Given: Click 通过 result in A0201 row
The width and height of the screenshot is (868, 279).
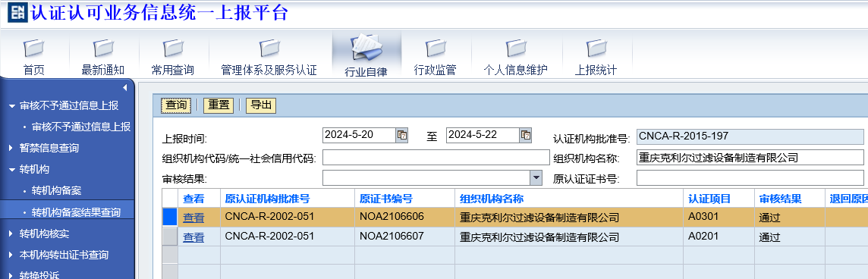Looking at the screenshot, I should [769, 237].
